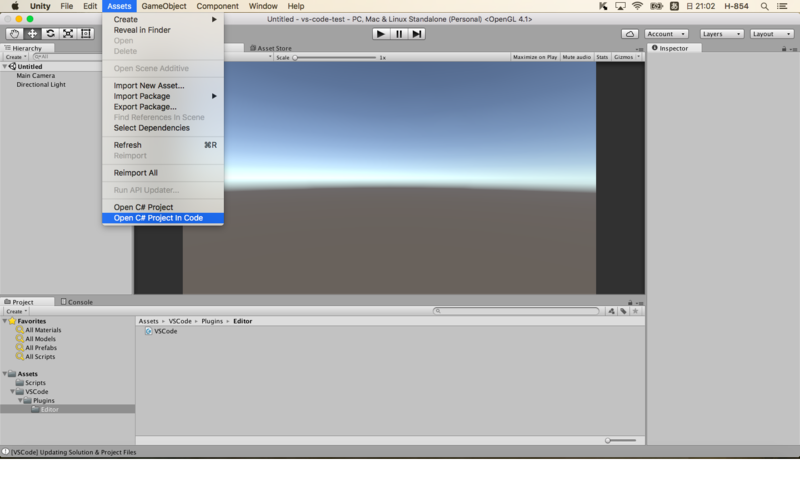Select the Project tab
The height and width of the screenshot is (500, 800).
pyautogui.click(x=23, y=302)
